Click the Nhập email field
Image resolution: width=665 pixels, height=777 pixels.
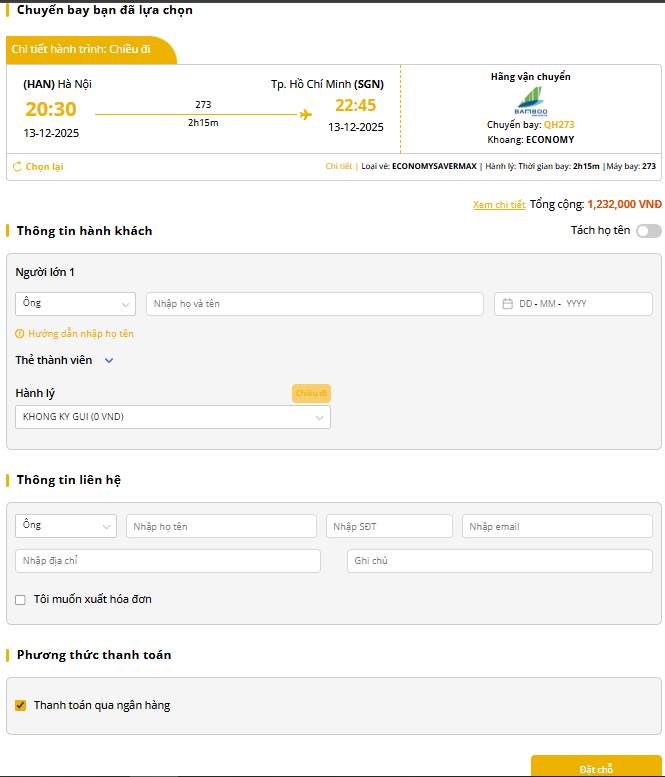(556, 526)
